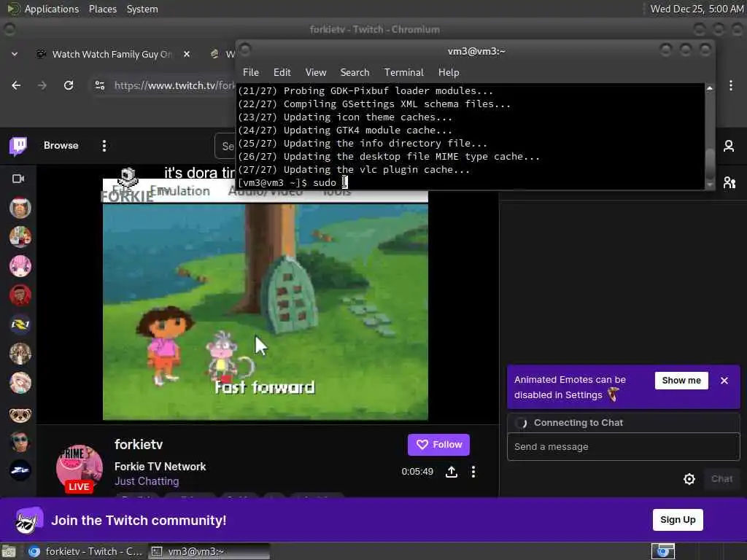
Task: Share the stream via upload icon
Action: [451, 472]
